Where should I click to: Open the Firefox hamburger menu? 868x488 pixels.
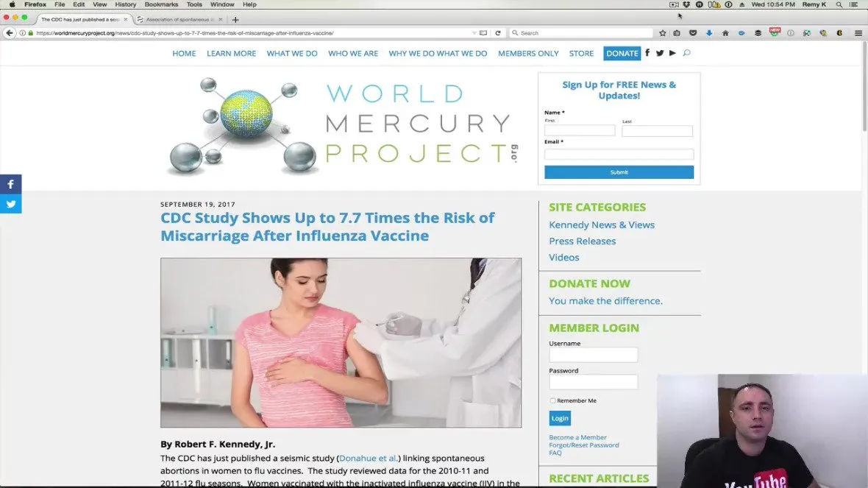pyautogui.click(x=858, y=33)
